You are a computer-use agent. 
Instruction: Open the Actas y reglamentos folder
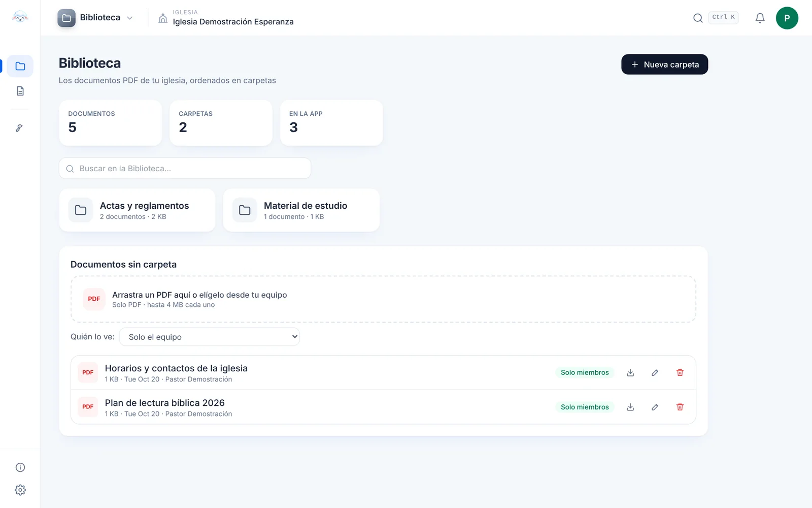click(137, 210)
